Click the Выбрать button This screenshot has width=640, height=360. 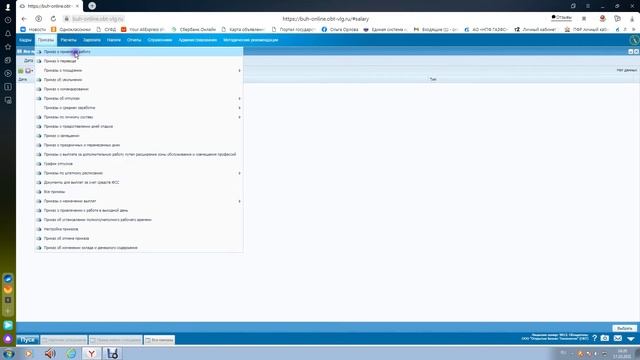pos(624,328)
